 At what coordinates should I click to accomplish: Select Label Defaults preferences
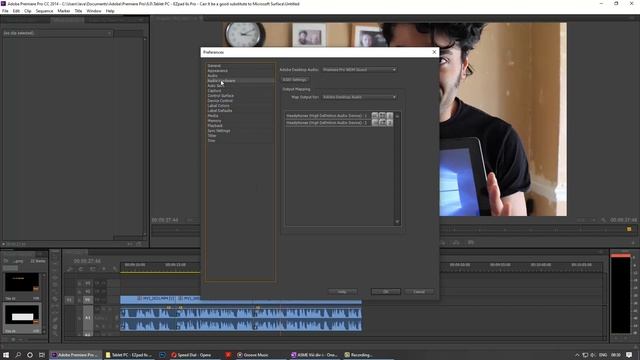pyautogui.click(x=220, y=111)
